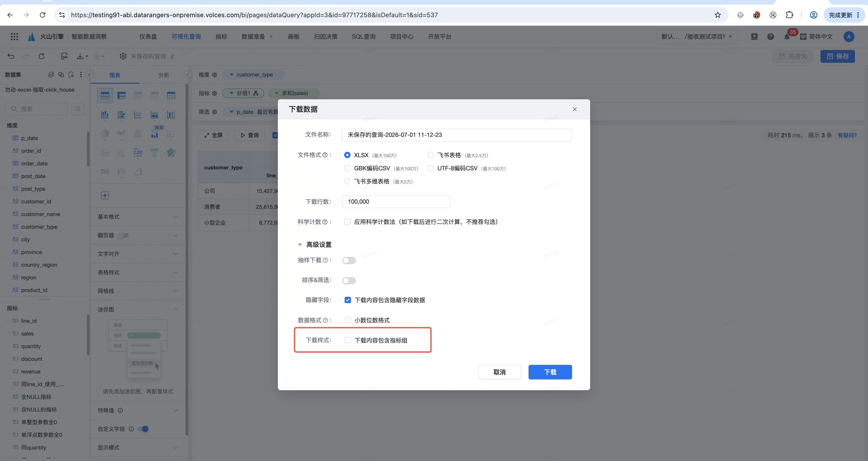Click the undo arrow icon
The image size is (868, 461).
(x=11, y=56)
